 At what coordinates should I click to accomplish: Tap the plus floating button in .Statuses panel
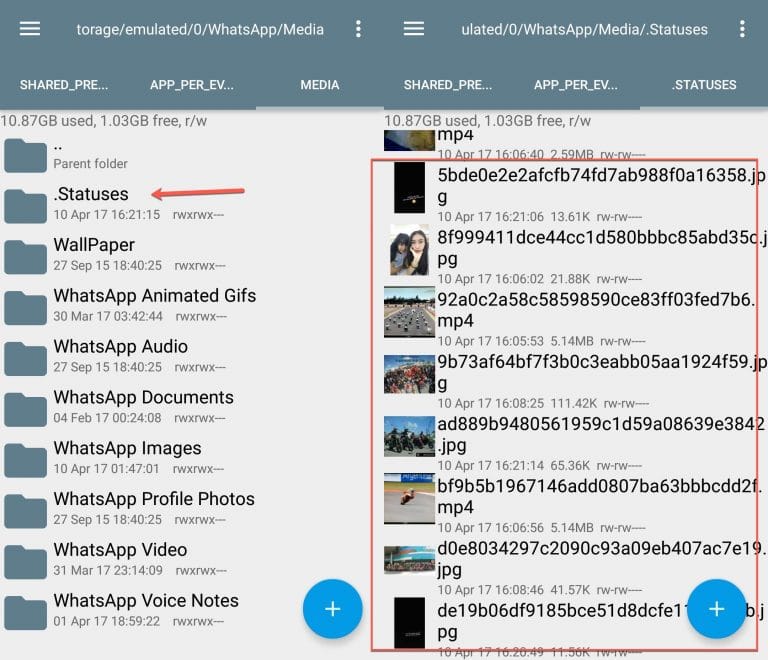point(717,609)
